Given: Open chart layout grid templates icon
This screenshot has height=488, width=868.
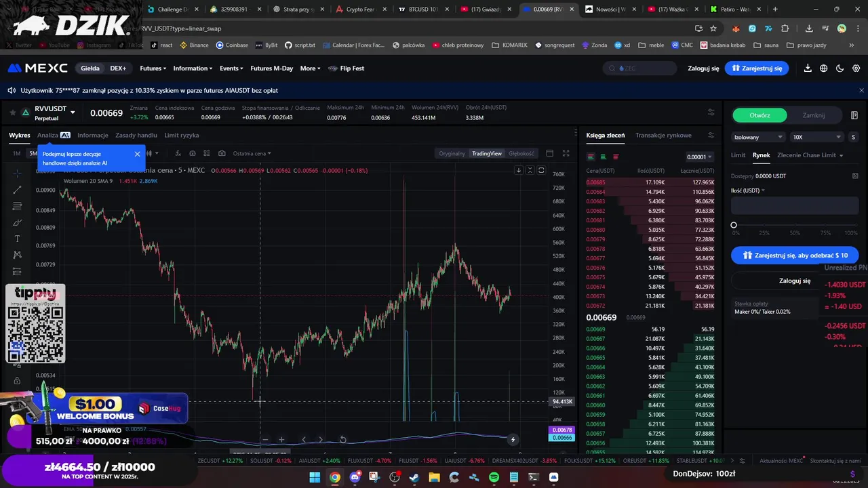Looking at the screenshot, I should pyautogui.click(x=207, y=153).
